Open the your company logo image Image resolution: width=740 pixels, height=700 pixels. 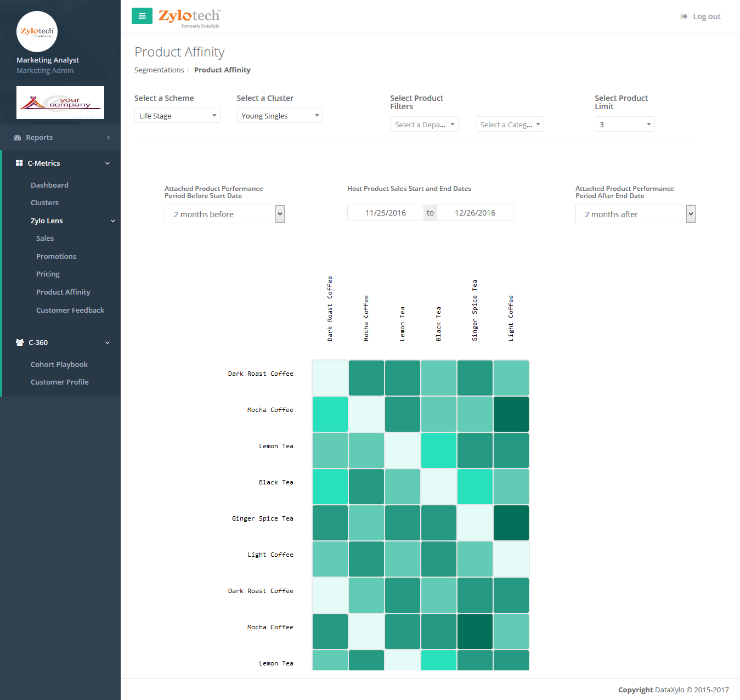click(60, 103)
